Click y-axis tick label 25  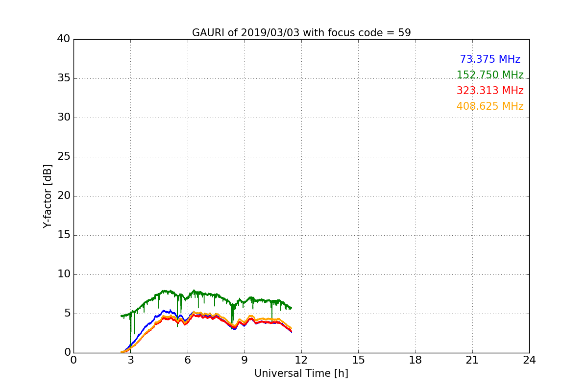pos(64,157)
